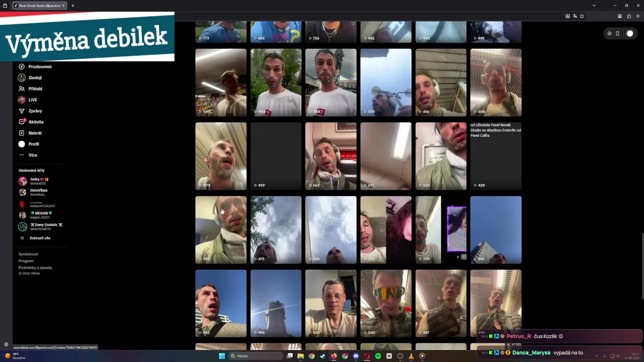Open the Windows Start menu

tap(222, 356)
